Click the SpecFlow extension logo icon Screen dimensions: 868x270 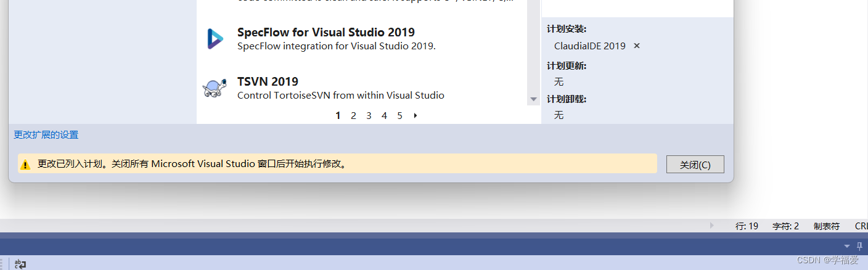[x=215, y=39]
